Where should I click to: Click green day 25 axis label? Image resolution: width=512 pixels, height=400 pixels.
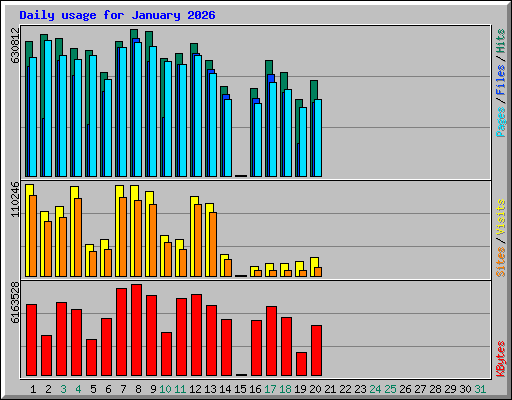click(390, 389)
